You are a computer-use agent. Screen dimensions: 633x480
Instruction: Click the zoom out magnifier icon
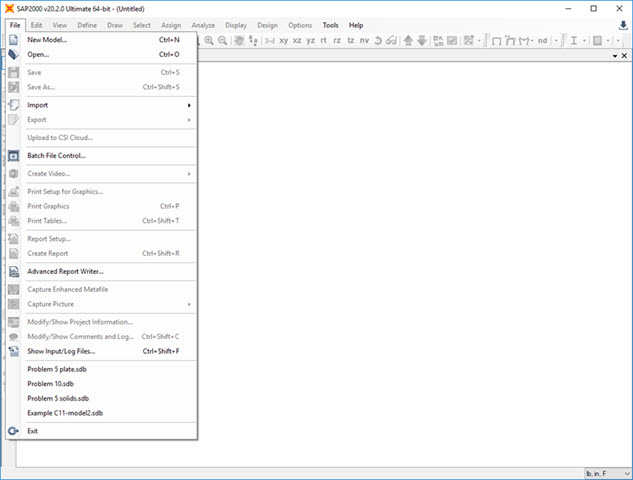[x=222, y=40]
